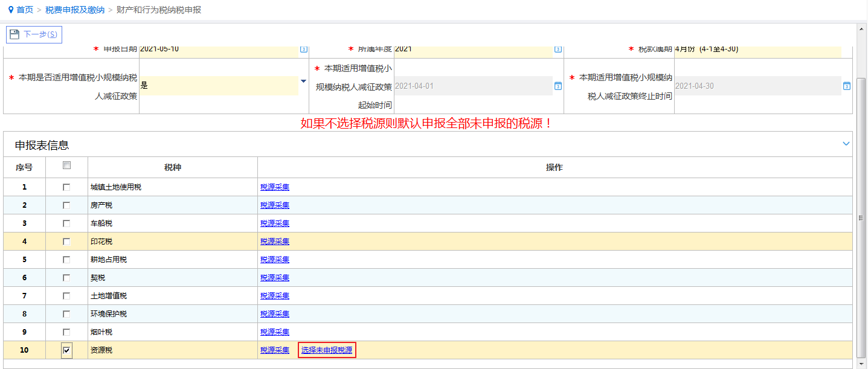Open 税源采集 link for 房产税
The width and height of the screenshot is (868, 369).
click(x=275, y=205)
